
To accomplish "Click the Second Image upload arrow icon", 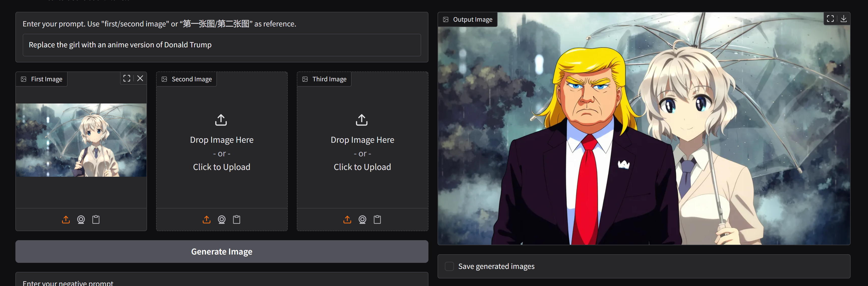I will click(221, 120).
